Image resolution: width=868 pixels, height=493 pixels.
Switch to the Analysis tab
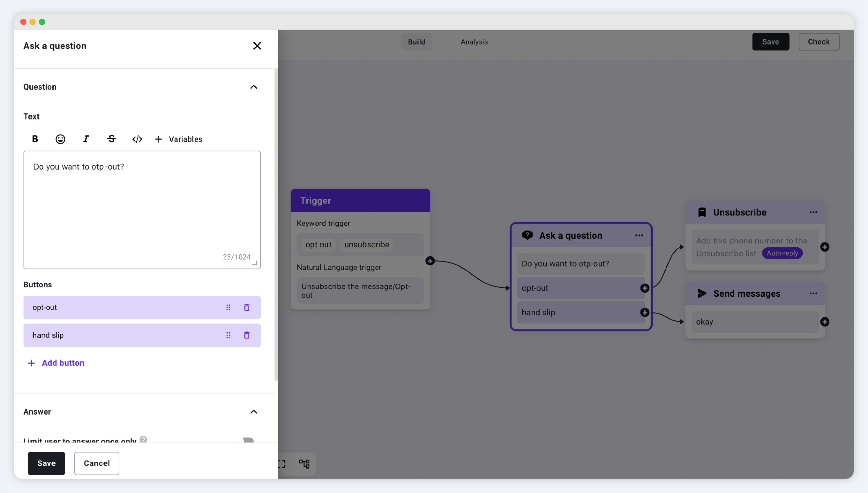pyautogui.click(x=474, y=42)
